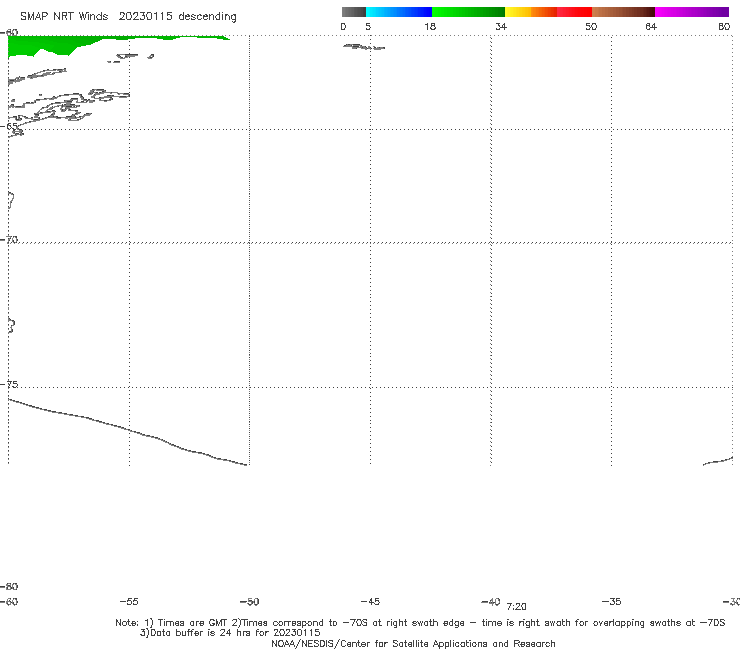
Task: Click the latitude label '-70'
Action: [9, 240]
